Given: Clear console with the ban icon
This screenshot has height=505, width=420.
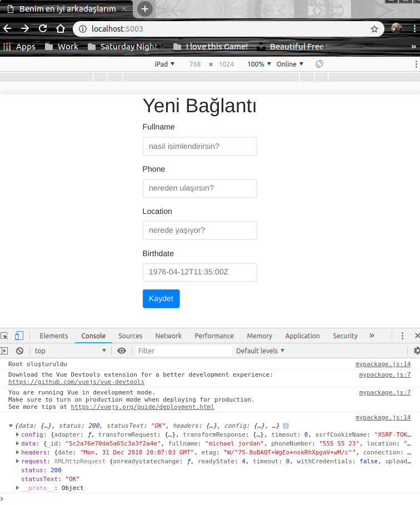Looking at the screenshot, I should pyautogui.click(x=19, y=351).
